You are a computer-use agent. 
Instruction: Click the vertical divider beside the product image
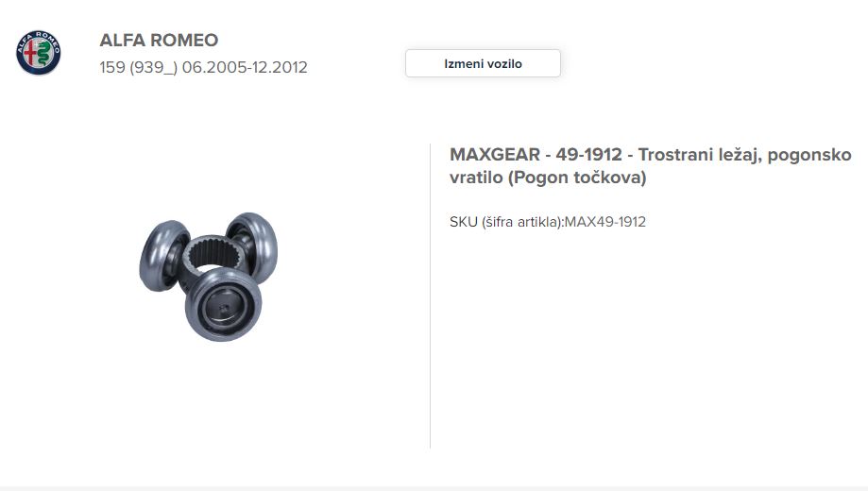click(x=430, y=296)
